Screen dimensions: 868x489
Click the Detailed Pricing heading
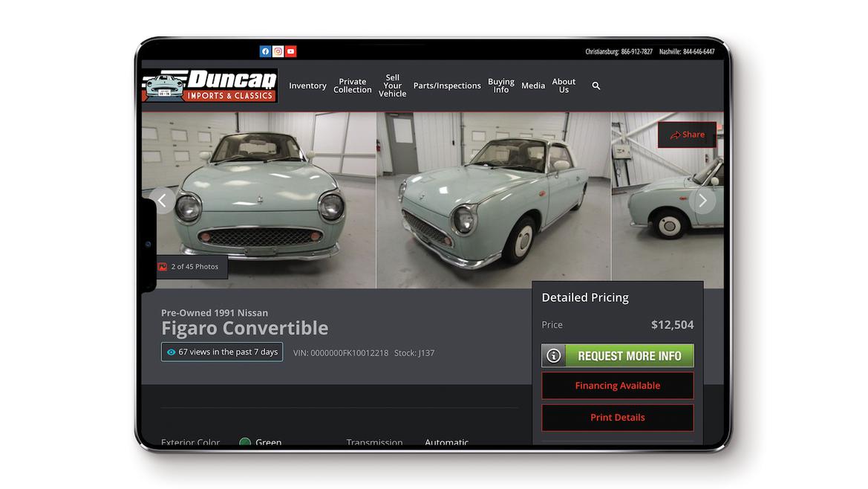tap(585, 298)
